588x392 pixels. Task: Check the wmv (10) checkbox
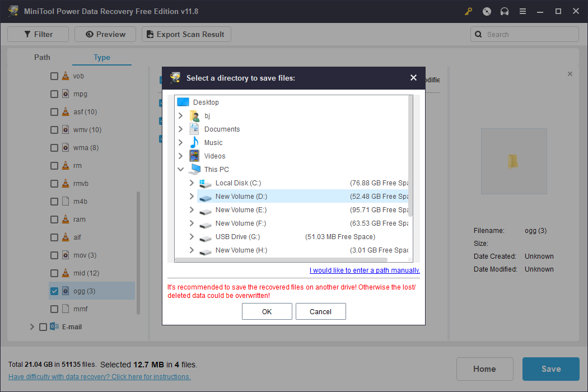coord(54,129)
